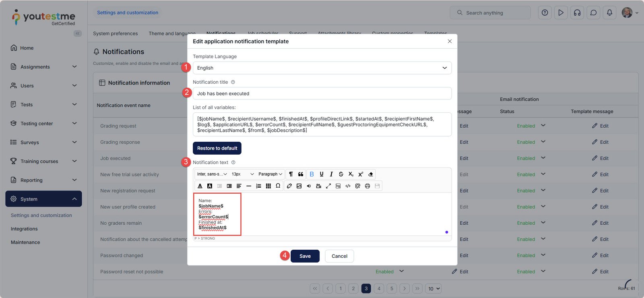Open the Grading request email status dropdown
This screenshot has width=644, height=298.
(x=543, y=126)
